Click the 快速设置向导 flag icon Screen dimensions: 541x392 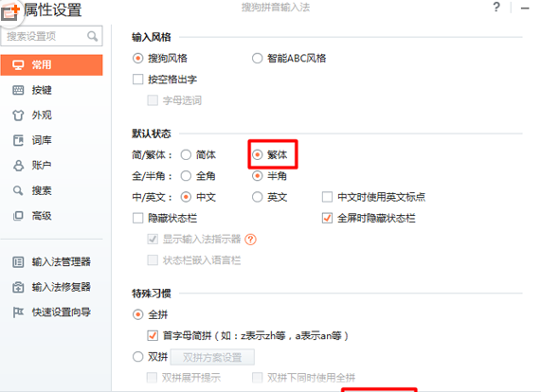click(18, 312)
